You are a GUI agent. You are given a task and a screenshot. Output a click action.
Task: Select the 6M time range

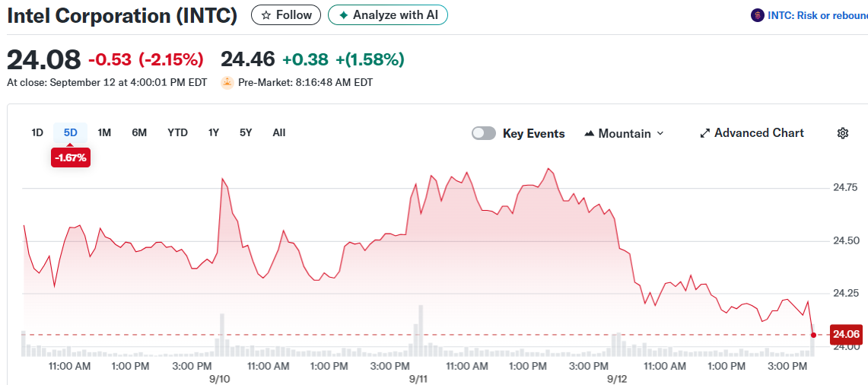[x=139, y=133]
